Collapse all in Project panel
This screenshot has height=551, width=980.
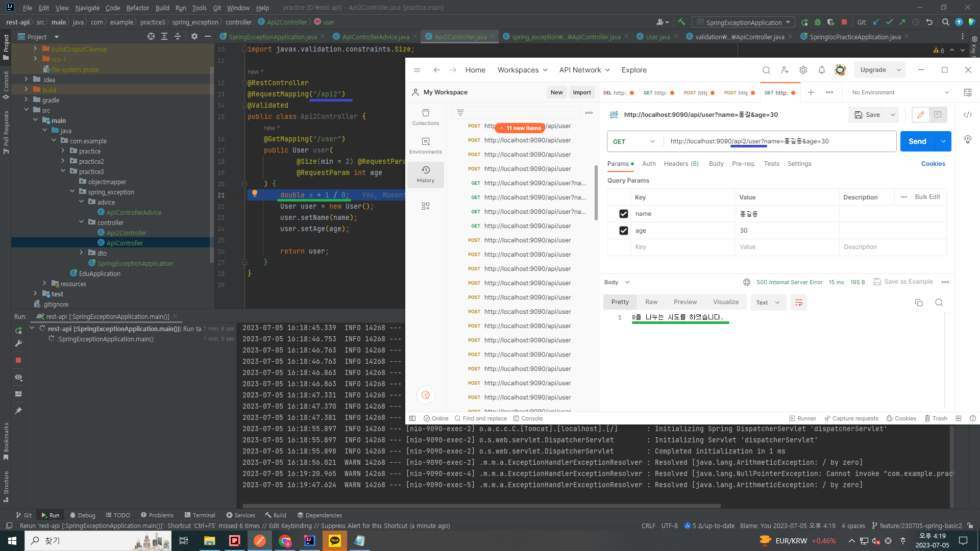tap(178, 36)
